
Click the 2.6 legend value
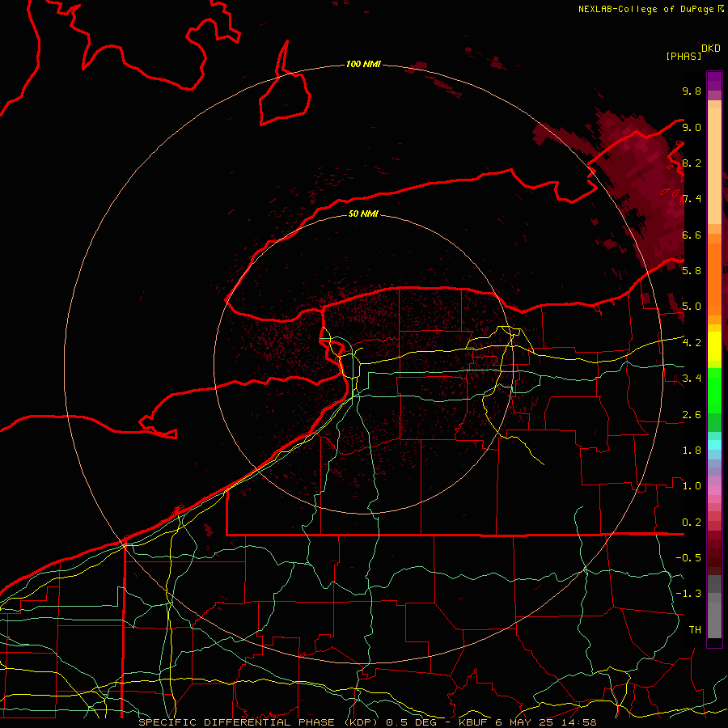[692, 415]
